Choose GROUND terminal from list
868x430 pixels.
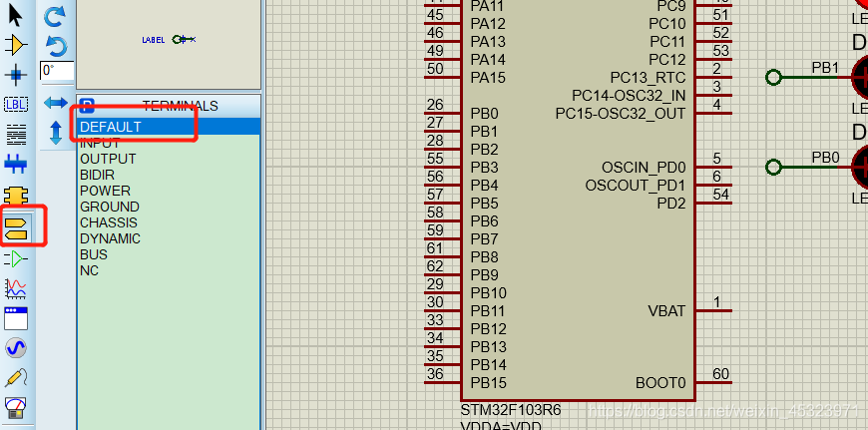(110, 207)
